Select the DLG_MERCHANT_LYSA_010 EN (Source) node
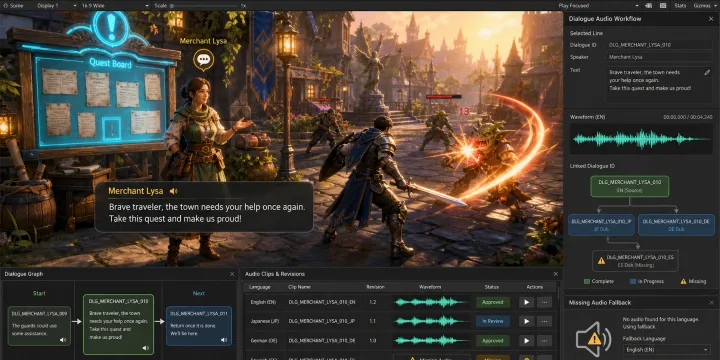 (x=630, y=186)
